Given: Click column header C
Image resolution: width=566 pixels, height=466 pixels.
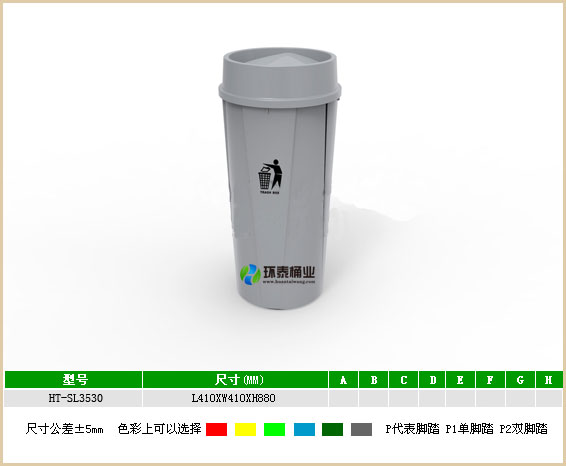Looking at the screenshot, I should (404, 380).
